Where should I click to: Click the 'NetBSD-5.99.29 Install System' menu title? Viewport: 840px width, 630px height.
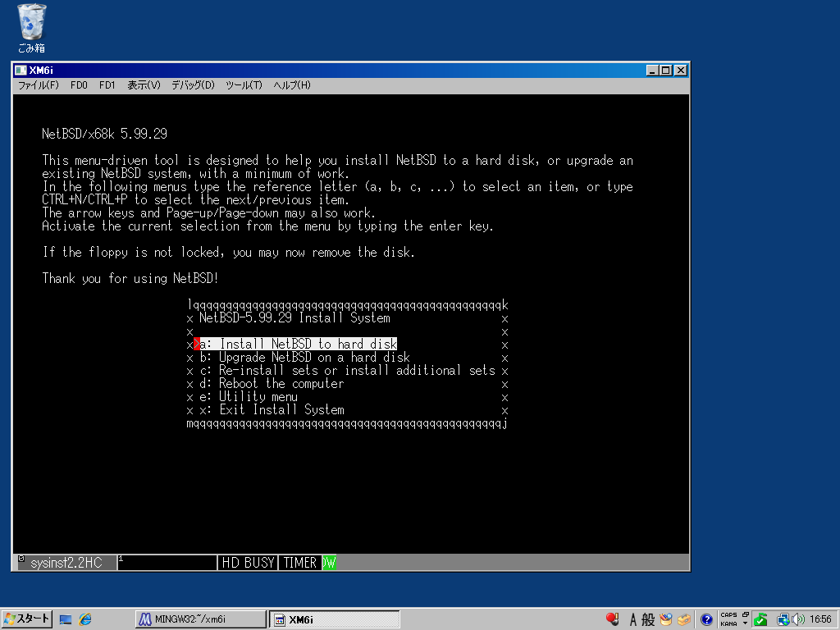tap(294, 317)
